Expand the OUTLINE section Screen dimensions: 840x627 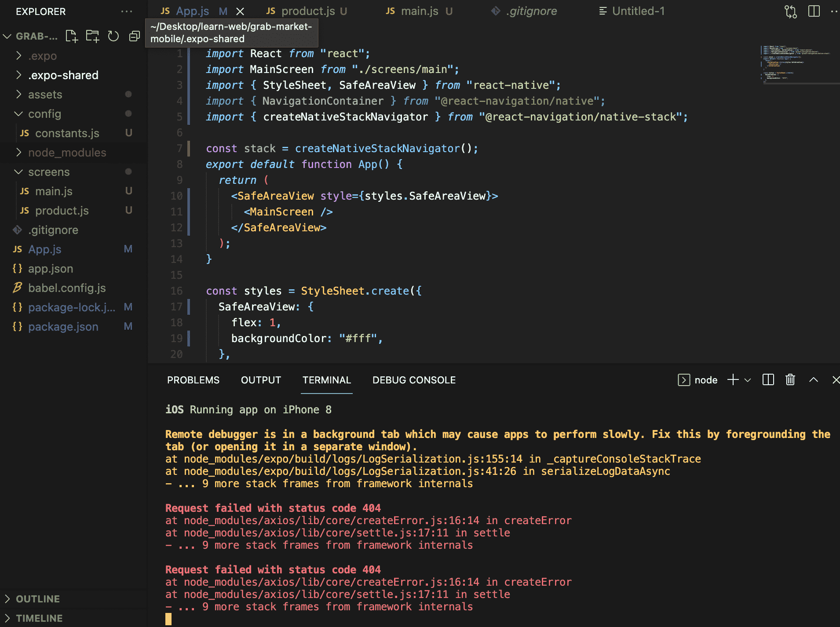[38, 599]
